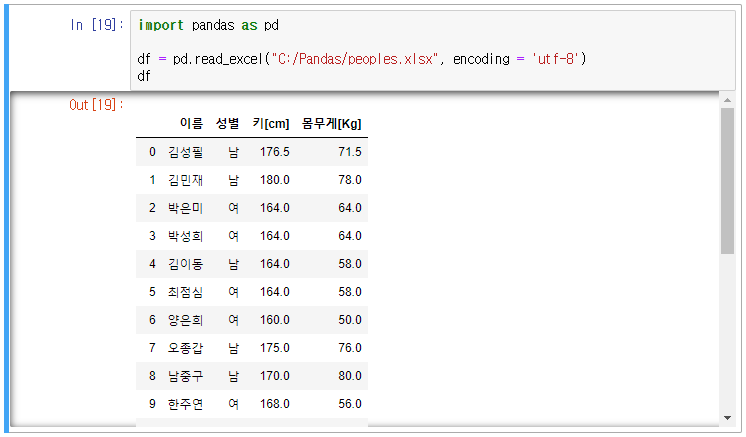746x437 pixels.
Task: Click the height value 168.0
Action: (275, 404)
